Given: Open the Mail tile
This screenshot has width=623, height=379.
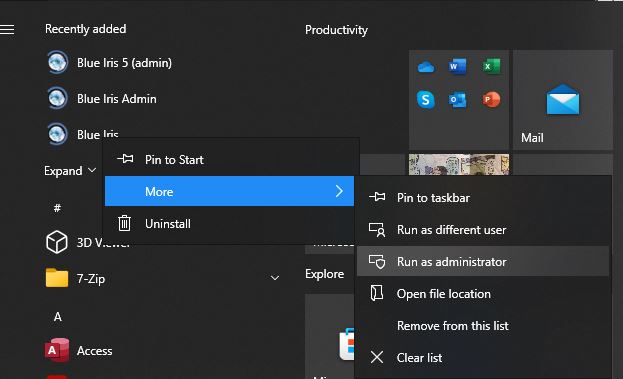Looking at the screenshot, I should pos(563,100).
